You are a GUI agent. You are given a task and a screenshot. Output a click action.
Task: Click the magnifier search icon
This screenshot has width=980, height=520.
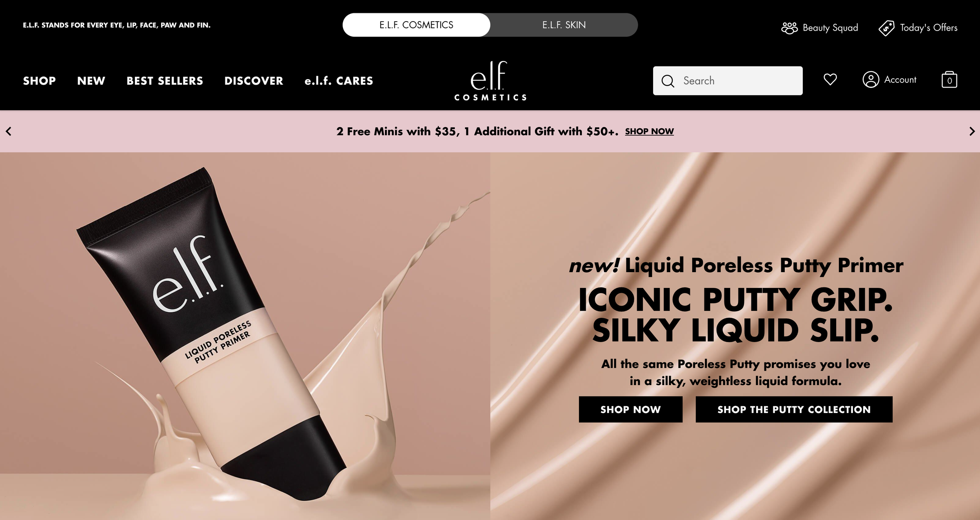668,81
